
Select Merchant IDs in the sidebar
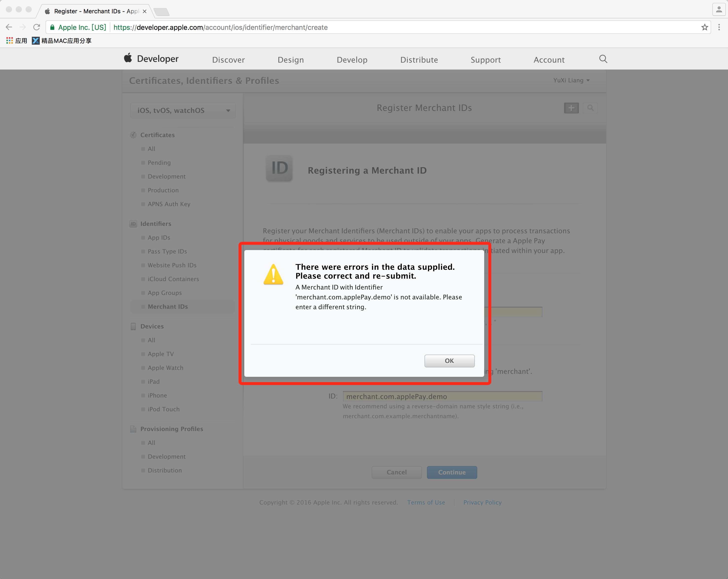point(168,306)
